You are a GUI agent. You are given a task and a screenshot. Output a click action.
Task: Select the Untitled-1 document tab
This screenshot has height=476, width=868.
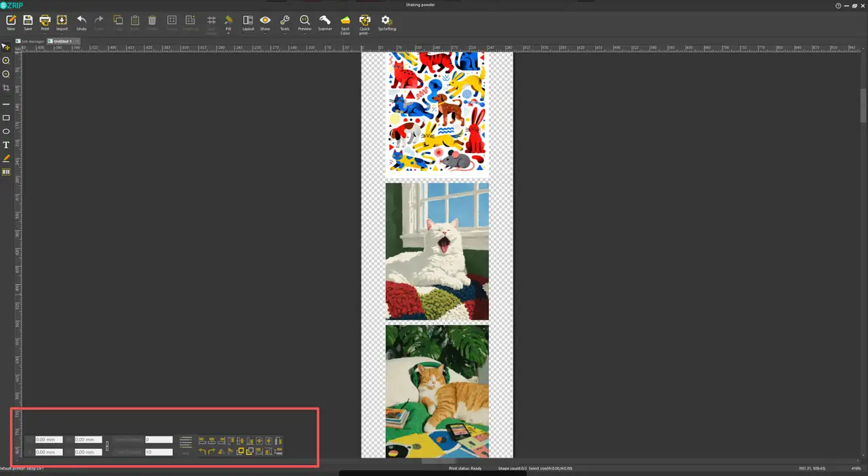[62, 41]
